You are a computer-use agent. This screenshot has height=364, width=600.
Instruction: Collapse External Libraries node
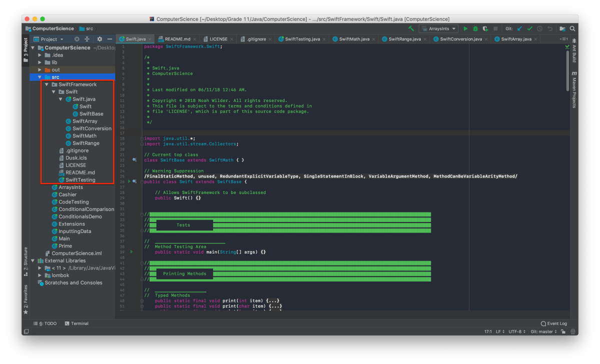[x=33, y=261]
